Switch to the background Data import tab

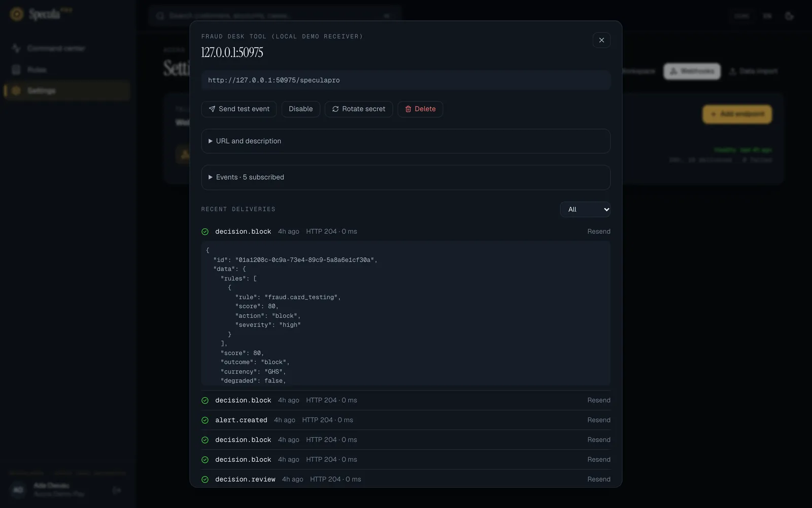(x=753, y=71)
